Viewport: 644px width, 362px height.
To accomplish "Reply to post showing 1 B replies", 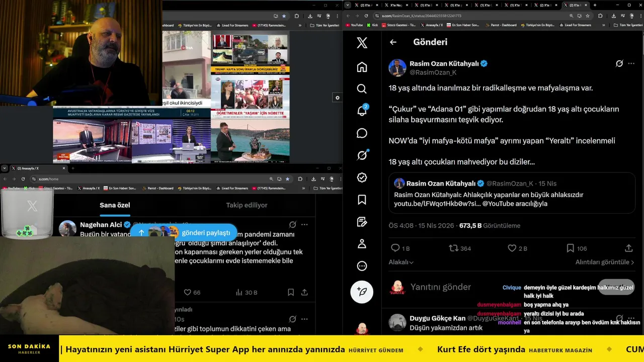I will point(400,248).
